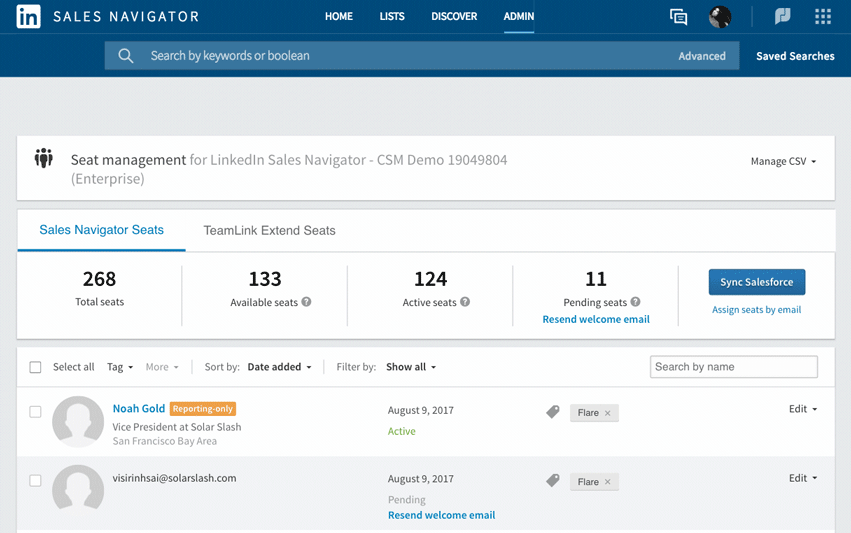851x533 pixels.
Task: Open the apps grid icon
Action: pyautogui.click(x=823, y=16)
